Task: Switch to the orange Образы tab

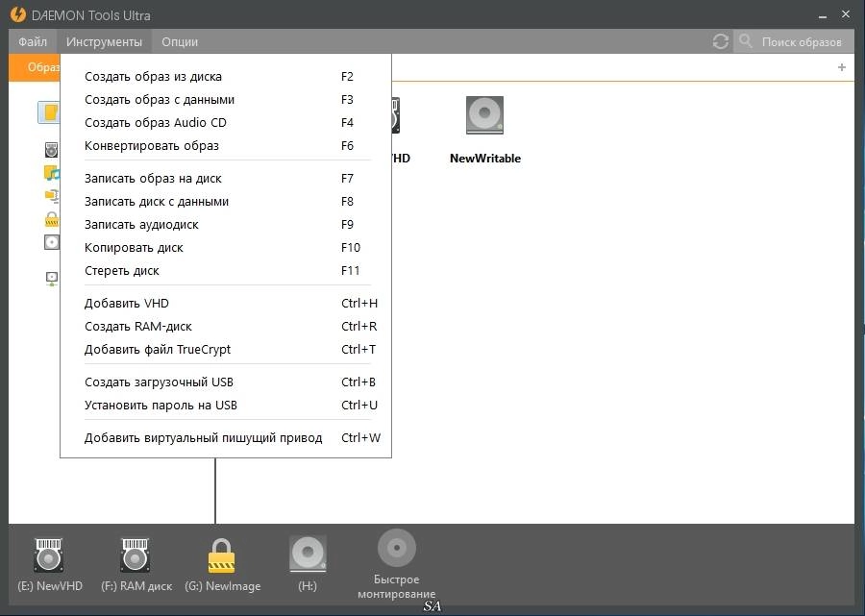Action: click(35, 67)
